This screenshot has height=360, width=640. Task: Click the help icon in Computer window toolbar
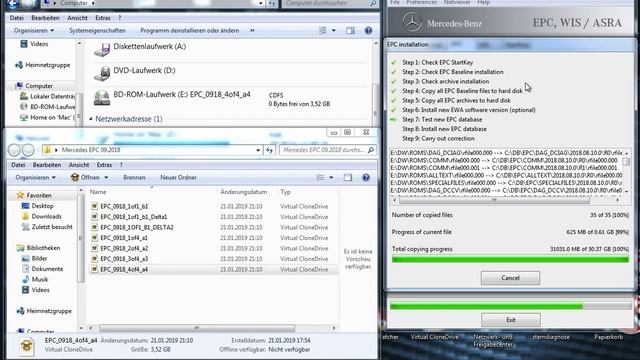pyautogui.click(x=368, y=31)
